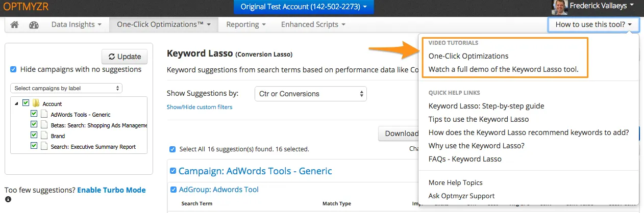Select Keyword Lasso: Step-by-step guide
The height and width of the screenshot is (213, 644).
tap(486, 106)
